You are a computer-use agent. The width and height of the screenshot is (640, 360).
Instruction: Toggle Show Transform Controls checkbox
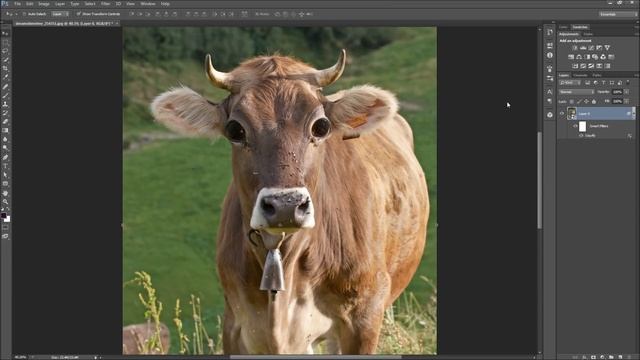point(78,14)
